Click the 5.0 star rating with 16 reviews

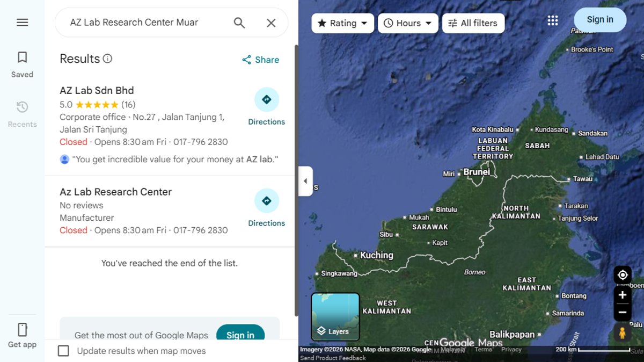click(98, 105)
